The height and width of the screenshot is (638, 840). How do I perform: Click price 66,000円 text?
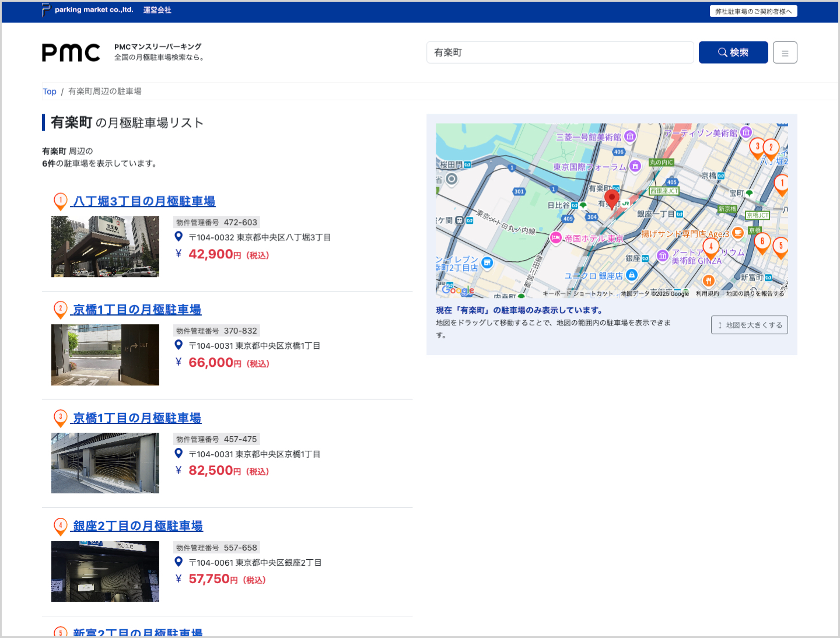coord(229,363)
